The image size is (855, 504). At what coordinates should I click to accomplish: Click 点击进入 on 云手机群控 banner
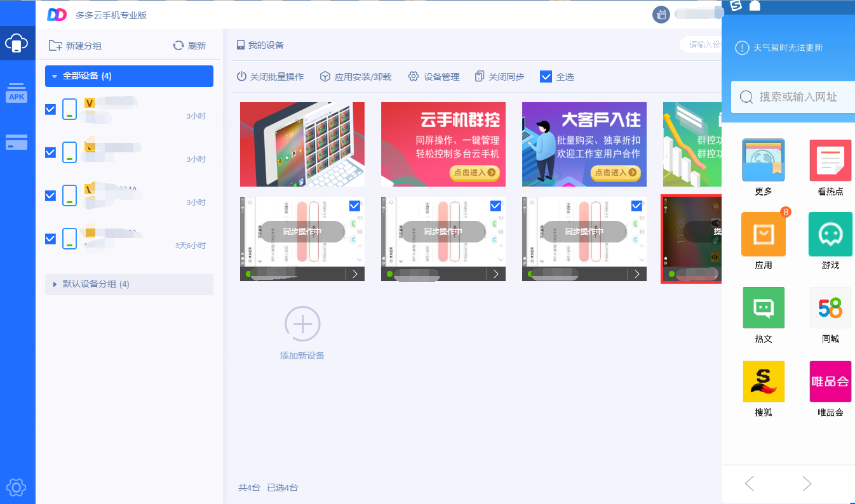click(475, 173)
